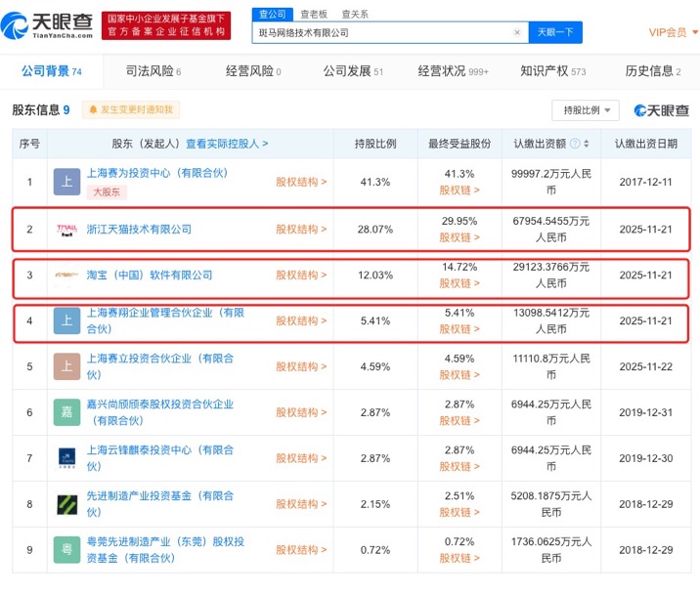Click 上海云锋麒泰 dark blue logo icon
This screenshot has width=700, height=595.
66,458
